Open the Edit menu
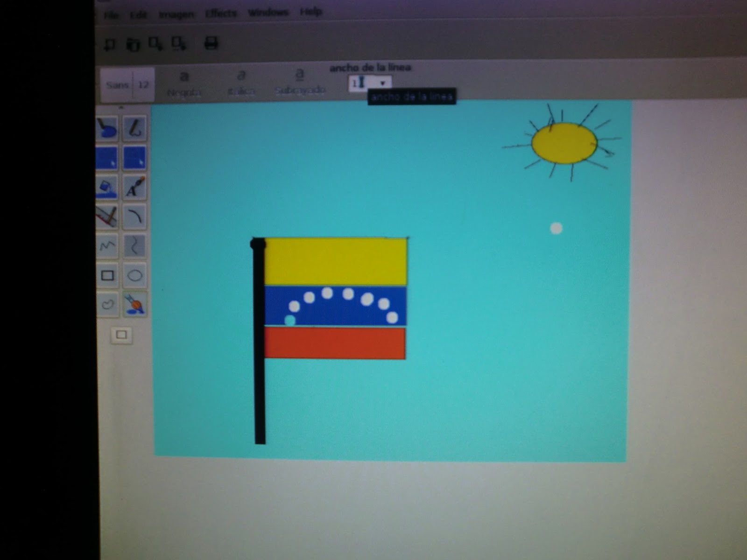 138,15
